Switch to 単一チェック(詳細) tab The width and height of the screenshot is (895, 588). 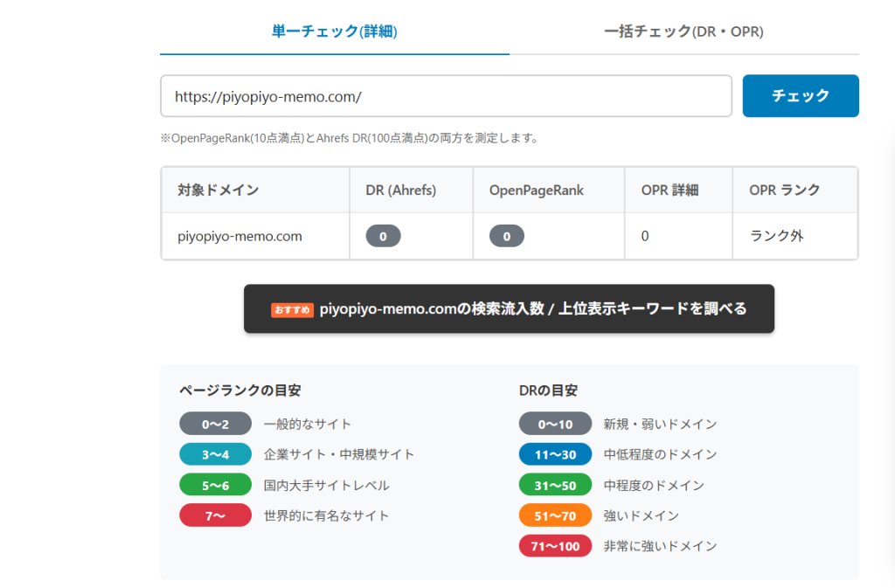335,31
